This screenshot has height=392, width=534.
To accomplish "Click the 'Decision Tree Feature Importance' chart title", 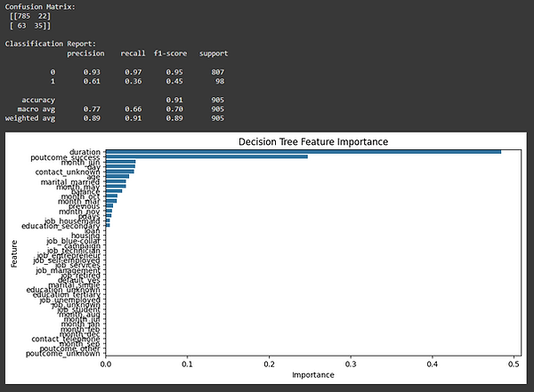I will [x=313, y=142].
